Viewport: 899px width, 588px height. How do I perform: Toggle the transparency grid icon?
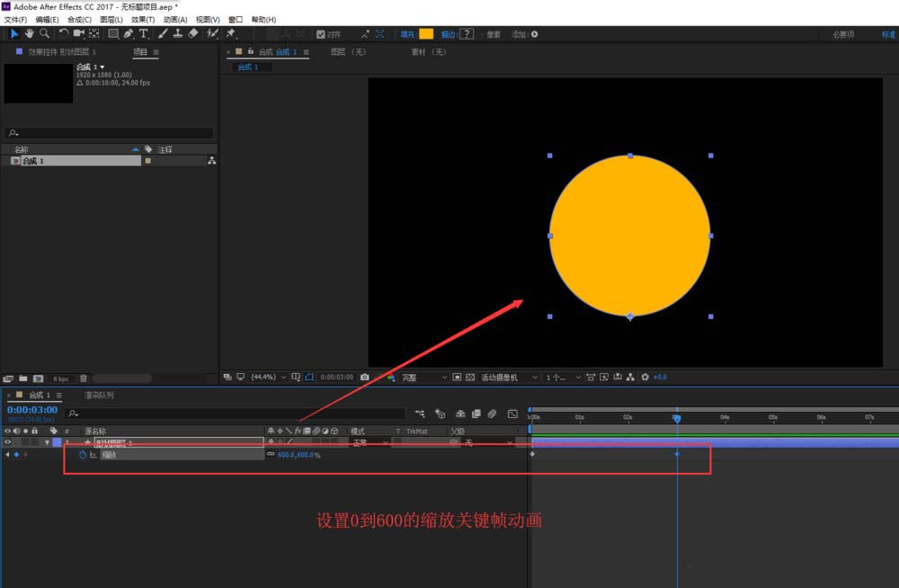(x=470, y=377)
